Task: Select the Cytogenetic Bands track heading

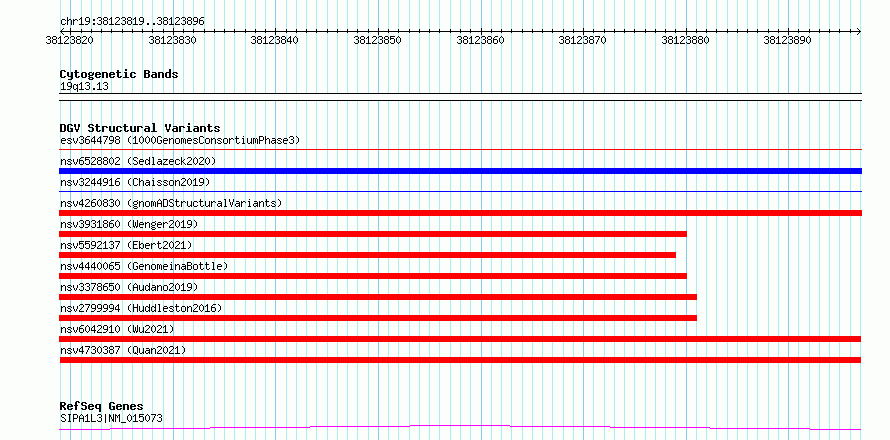Action: 119,74
